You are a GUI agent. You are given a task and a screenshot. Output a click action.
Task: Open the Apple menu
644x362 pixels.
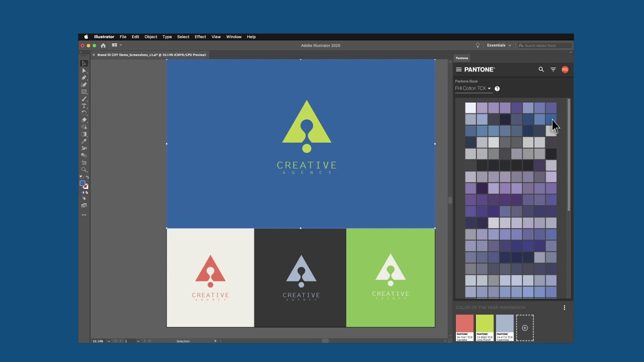pos(86,37)
